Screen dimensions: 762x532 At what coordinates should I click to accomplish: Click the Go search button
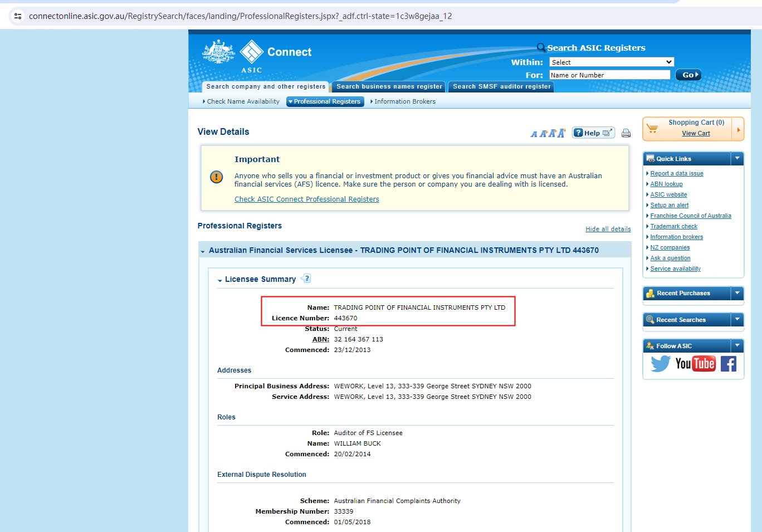pos(688,75)
